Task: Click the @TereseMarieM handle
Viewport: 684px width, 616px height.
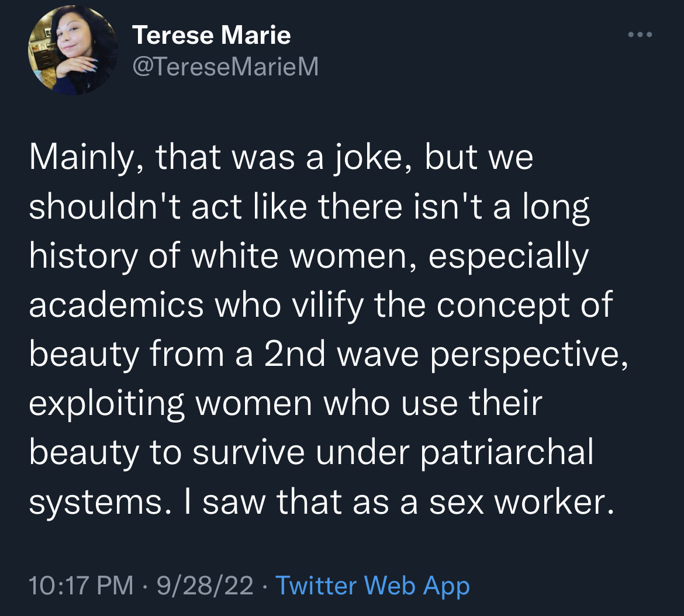Action: (x=225, y=68)
